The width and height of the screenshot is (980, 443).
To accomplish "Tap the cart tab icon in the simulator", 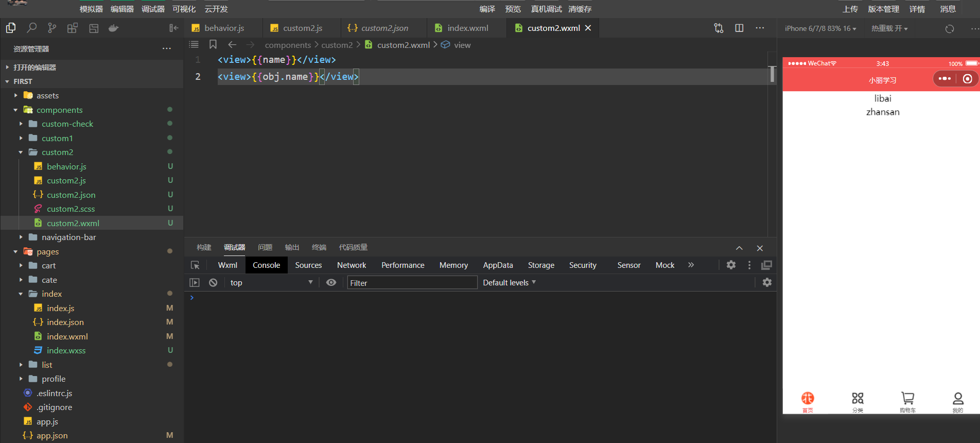I will click(907, 402).
